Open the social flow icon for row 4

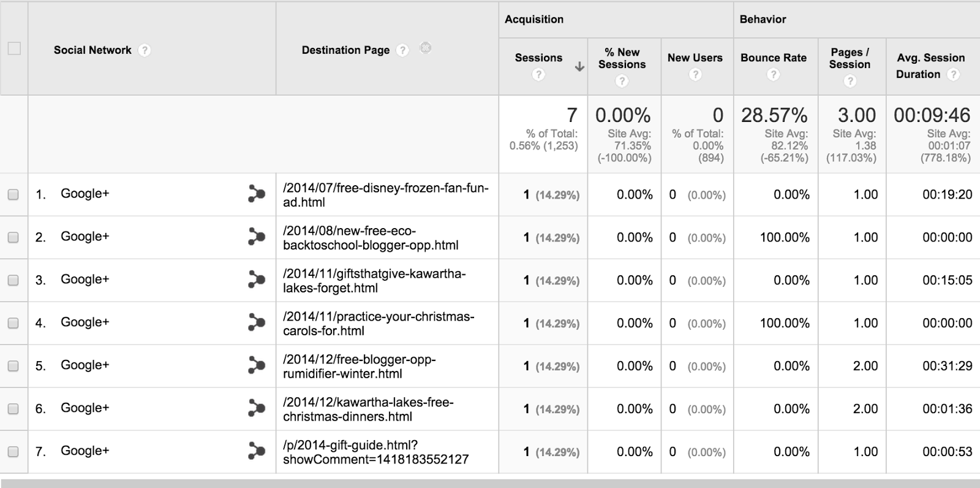click(x=256, y=323)
